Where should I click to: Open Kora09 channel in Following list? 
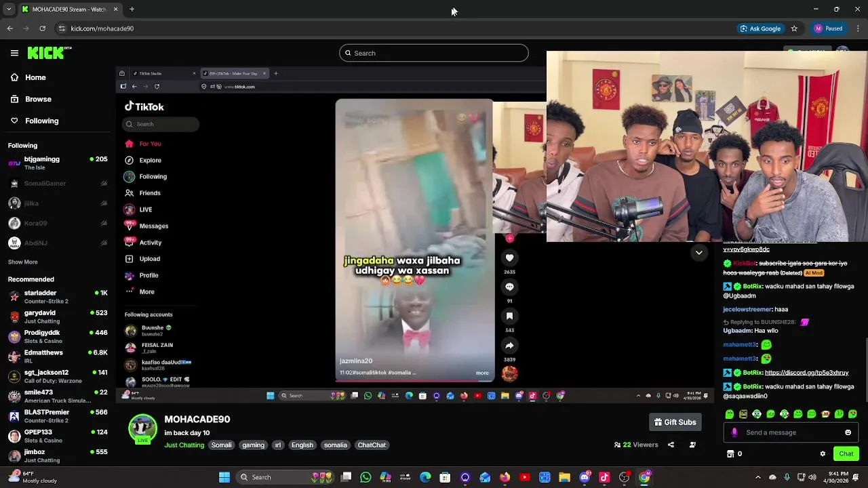tap(58, 223)
